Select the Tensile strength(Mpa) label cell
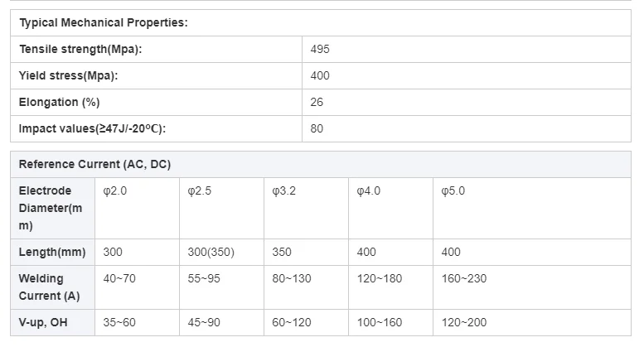644x347 pixels. (80, 49)
